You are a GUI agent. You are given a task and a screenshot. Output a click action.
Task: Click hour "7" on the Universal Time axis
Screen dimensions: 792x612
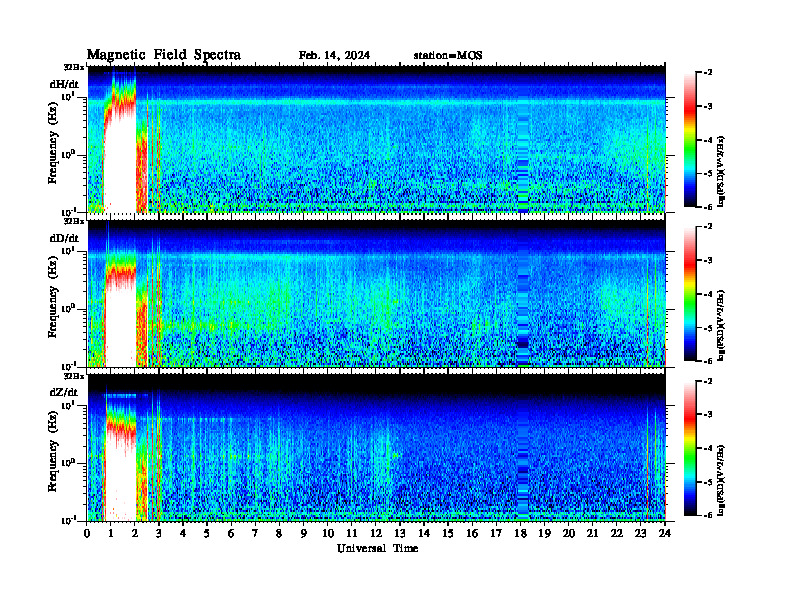(x=255, y=534)
